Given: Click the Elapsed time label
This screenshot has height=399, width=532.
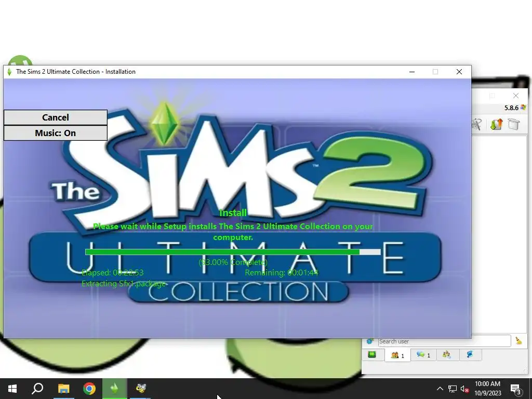Looking at the screenshot, I should [113, 272].
